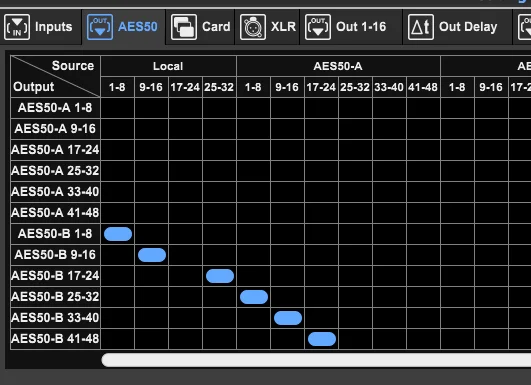Disable AES50-A 9-16 routing to AES50-B 33-40
531x385 pixels.
288,318
